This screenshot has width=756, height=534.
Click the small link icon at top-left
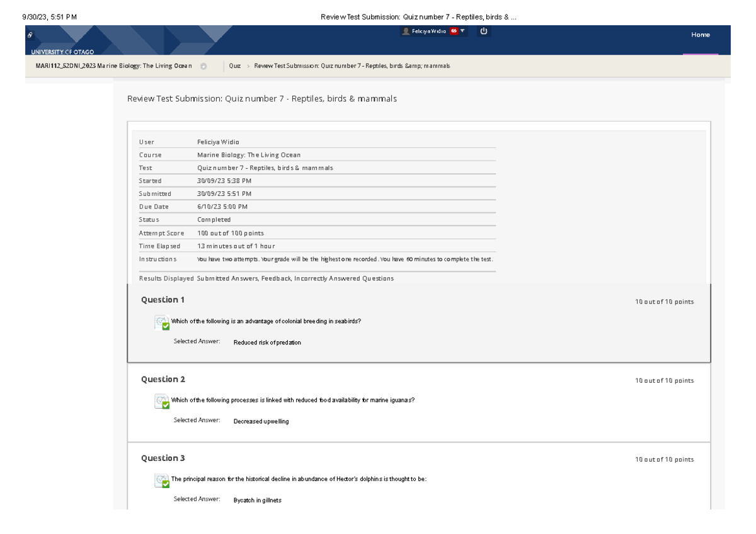tap(30, 36)
